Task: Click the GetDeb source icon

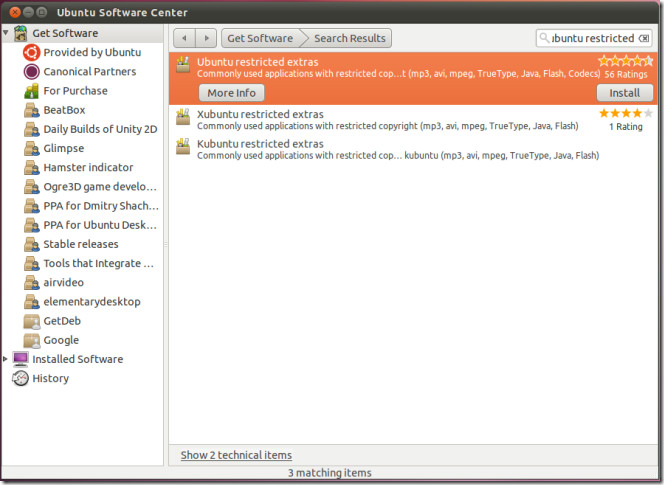Action: pos(31,321)
